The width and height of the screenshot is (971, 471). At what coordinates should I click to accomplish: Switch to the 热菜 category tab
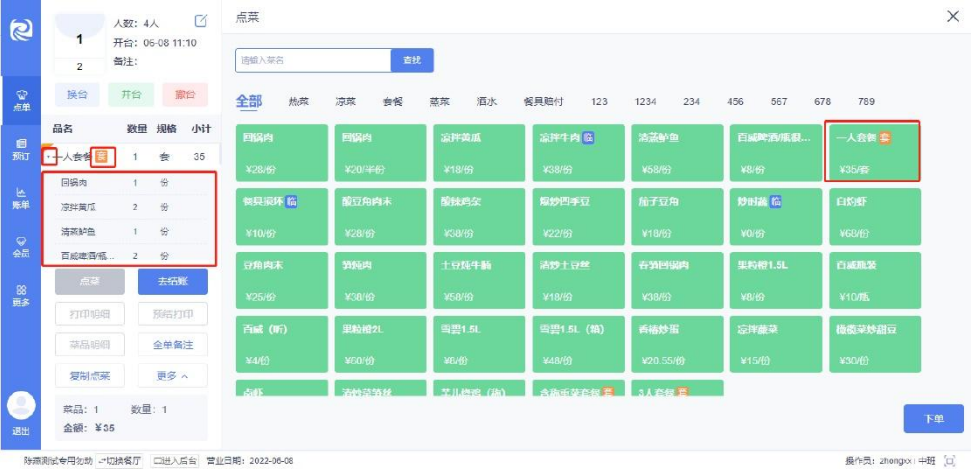[x=298, y=102]
